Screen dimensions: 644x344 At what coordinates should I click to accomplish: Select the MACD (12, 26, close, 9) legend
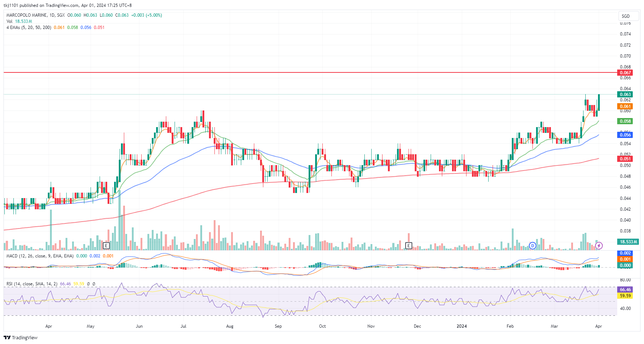tap(40, 256)
